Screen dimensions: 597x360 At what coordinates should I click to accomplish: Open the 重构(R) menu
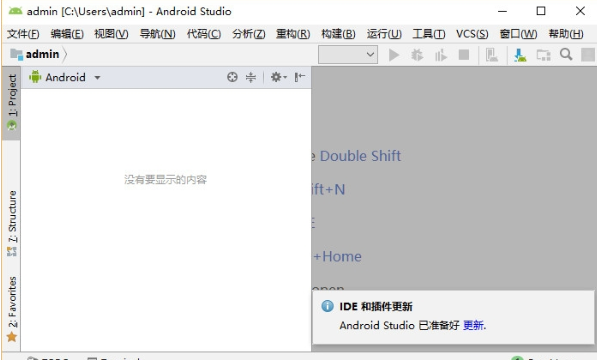click(x=293, y=34)
